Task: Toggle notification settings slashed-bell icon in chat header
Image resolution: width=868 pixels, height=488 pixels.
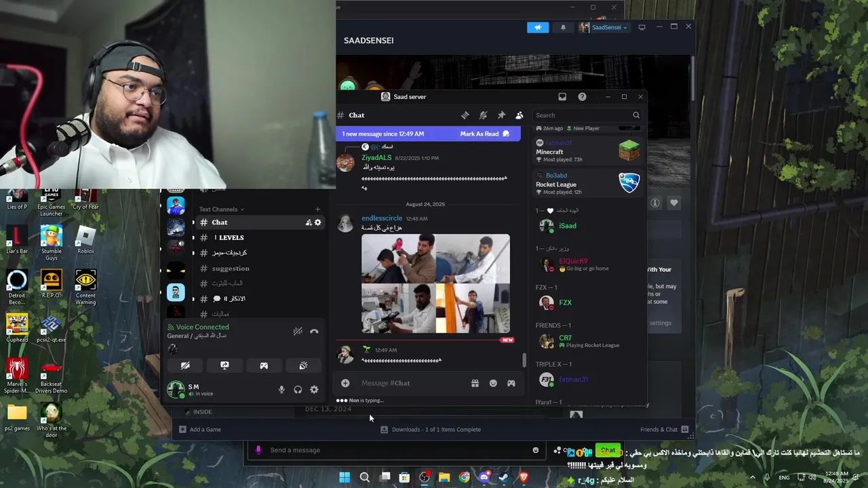Action: [483, 115]
